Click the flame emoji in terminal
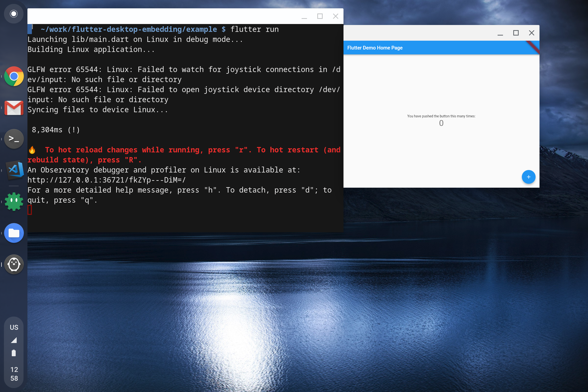The width and height of the screenshot is (588, 392). click(x=32, y=150)
